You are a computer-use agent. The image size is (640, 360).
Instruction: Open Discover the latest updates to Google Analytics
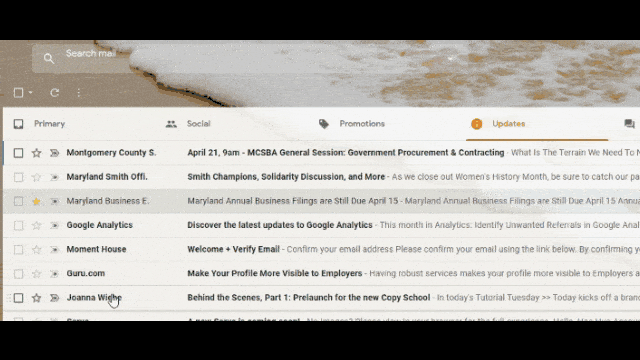click(280, 225)
